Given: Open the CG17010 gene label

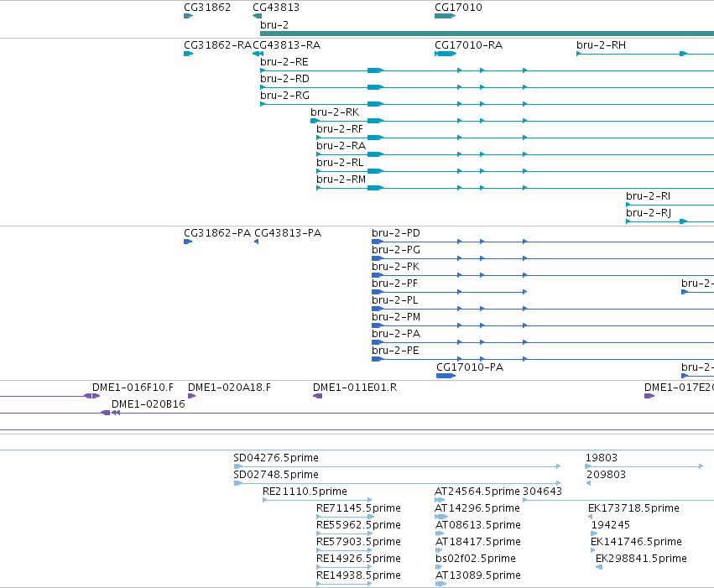Looking at the screenshot, I should point(458,8).
